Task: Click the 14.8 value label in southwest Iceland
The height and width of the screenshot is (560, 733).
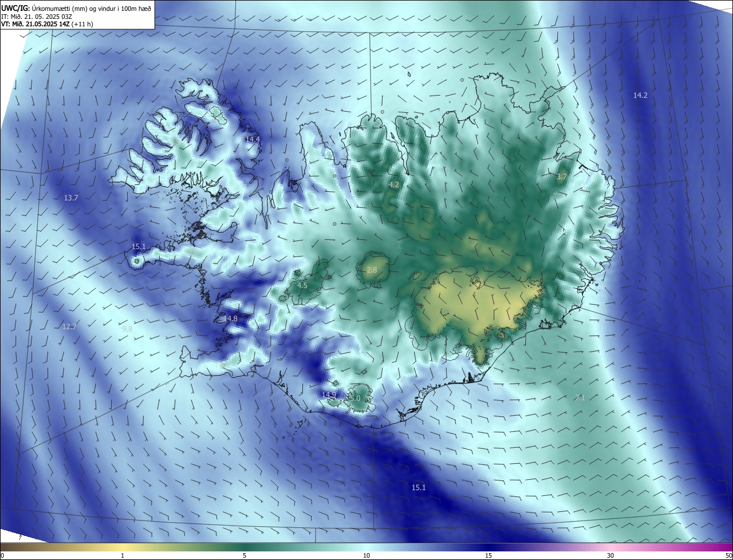Action: pos(230,318)
